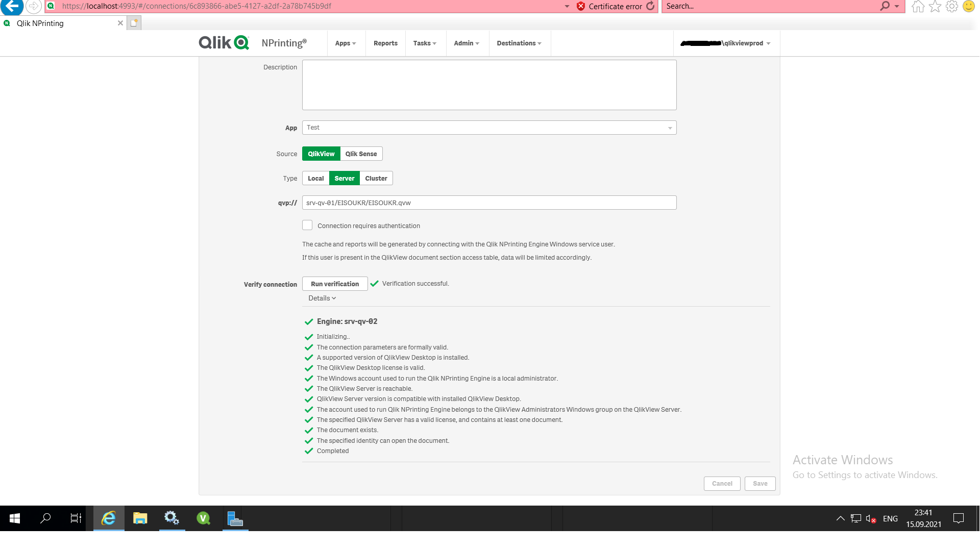Click the Run verification button
Viewport: 980px width, 551px height.
[x=335, y=284]
